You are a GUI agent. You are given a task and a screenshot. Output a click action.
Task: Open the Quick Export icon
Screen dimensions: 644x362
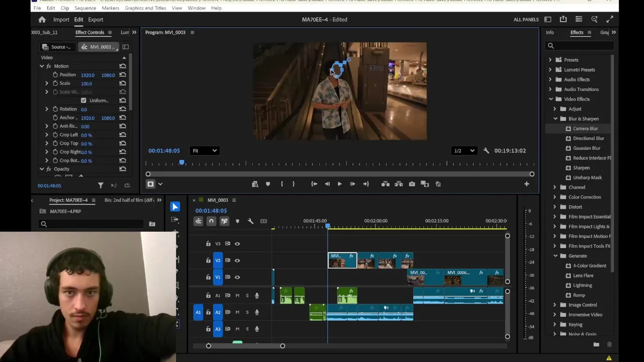[563, 20]
